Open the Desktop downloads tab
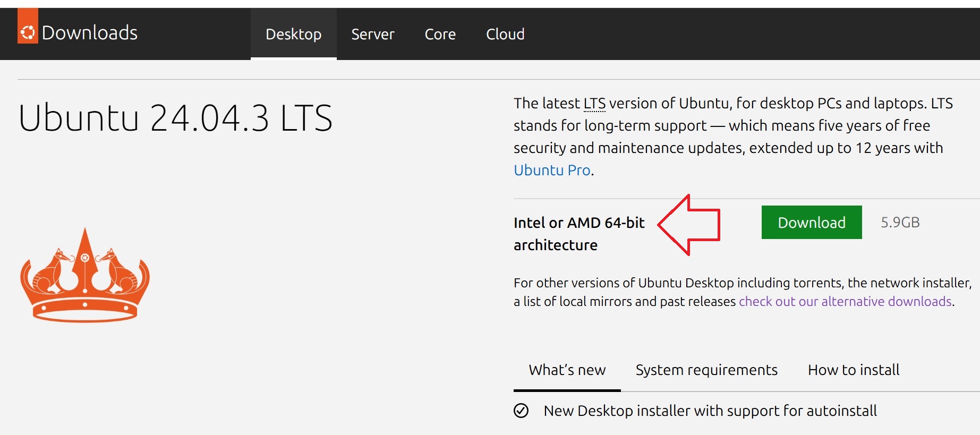This screenshot has width=980, height=435. click(293, 34)
